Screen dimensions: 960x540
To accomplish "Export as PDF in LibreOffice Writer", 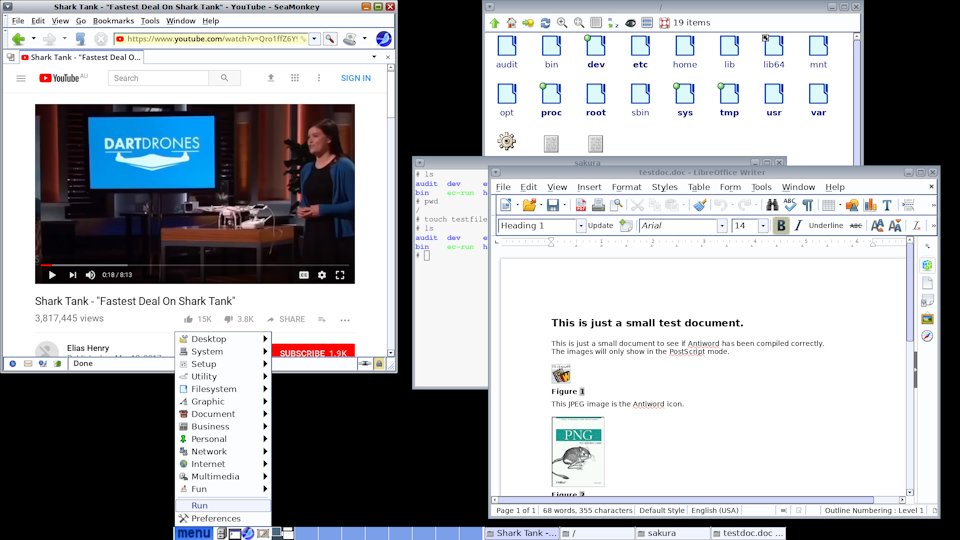I will pyautogui.click(x=581, y=205).
